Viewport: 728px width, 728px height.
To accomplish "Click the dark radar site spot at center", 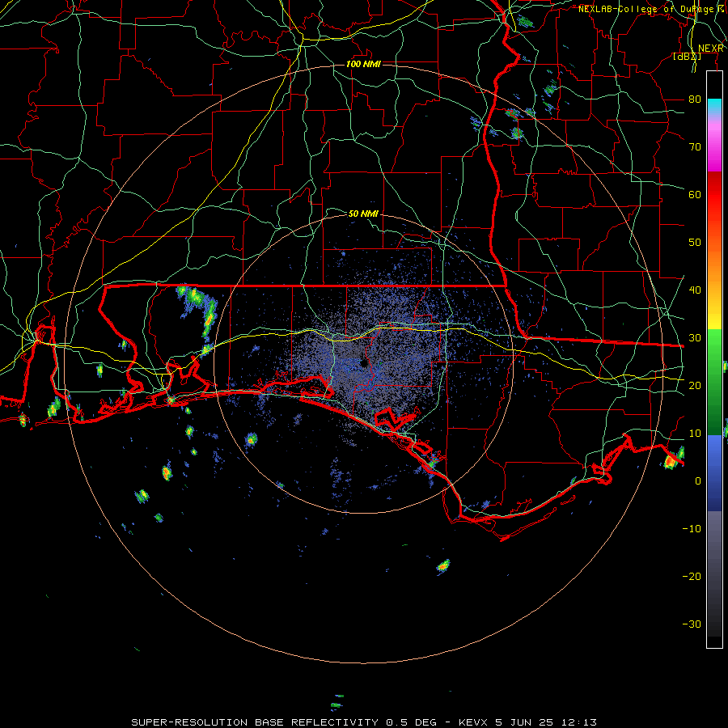I will coord(365,363).
